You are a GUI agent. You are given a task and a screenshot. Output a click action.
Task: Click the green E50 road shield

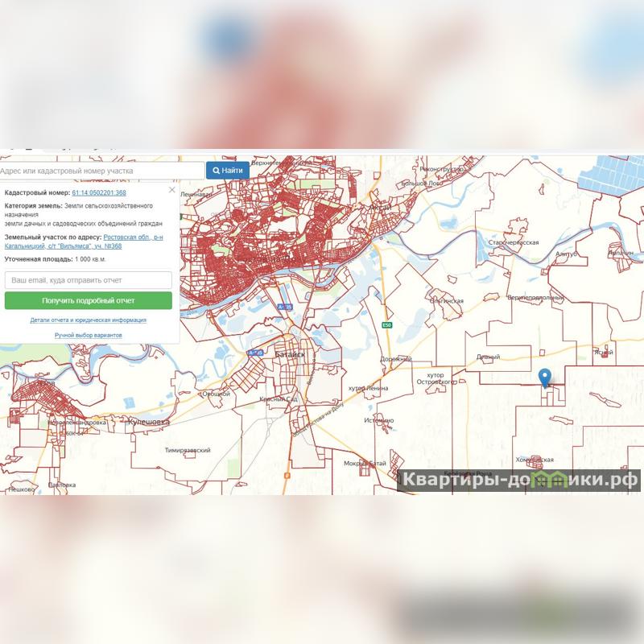tap(387, 325)
